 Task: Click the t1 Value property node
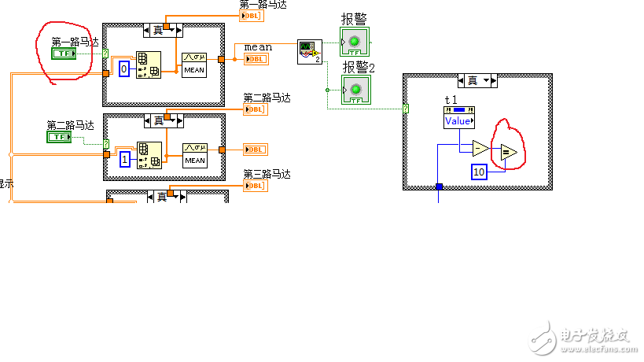pos(459,117)
